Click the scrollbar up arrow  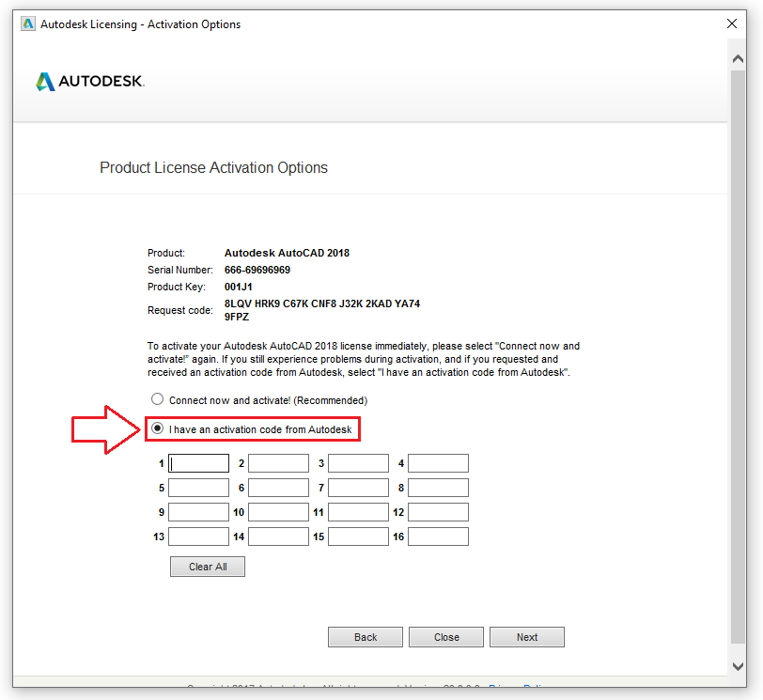pyautogui.click(x=738, y=59)
